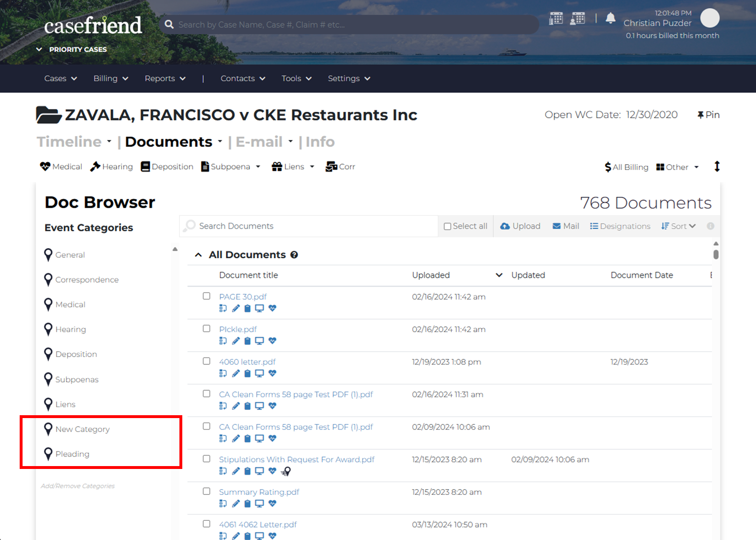
Task: Click the magnifier icon in the top search bar
Action: [169, 24]
